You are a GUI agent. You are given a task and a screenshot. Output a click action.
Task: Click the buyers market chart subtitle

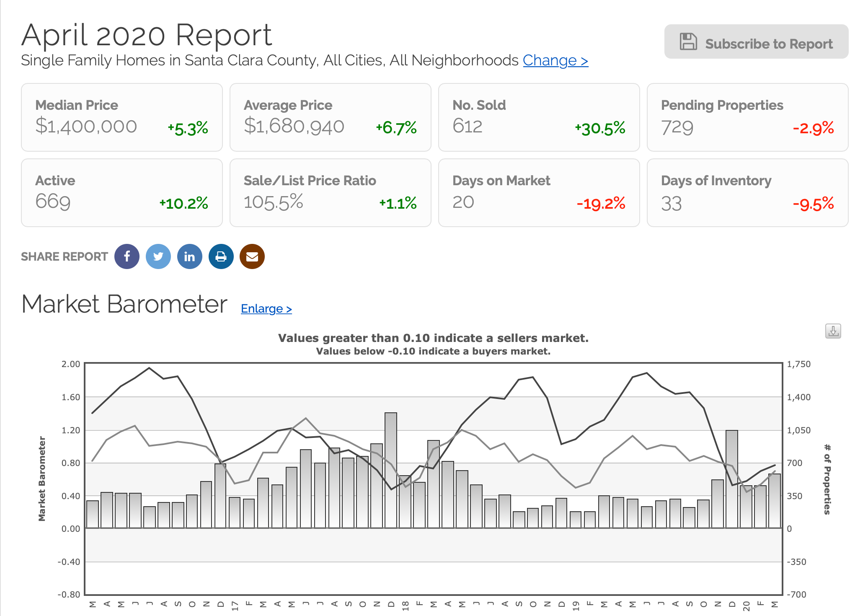pos(433,351)
